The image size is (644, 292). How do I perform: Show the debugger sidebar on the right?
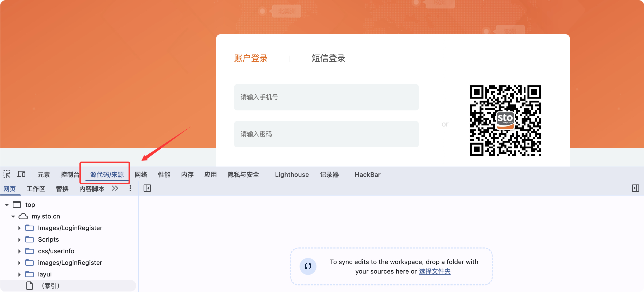pos(635,188)
